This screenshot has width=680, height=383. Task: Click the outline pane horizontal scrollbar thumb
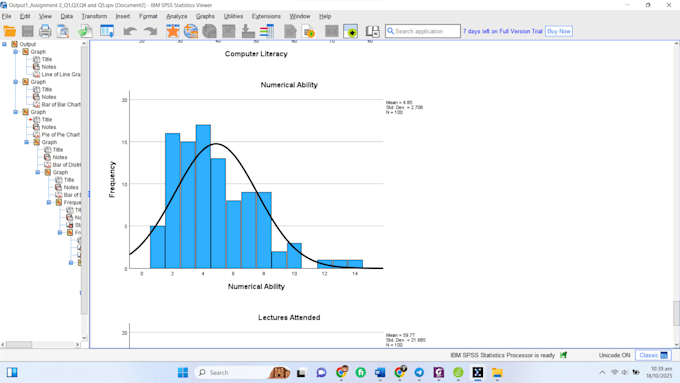(x=19, y=344)
